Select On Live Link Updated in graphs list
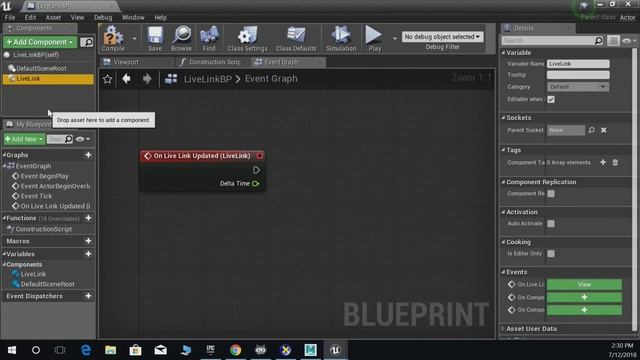 pyautogui.click(x=55, y=206)
